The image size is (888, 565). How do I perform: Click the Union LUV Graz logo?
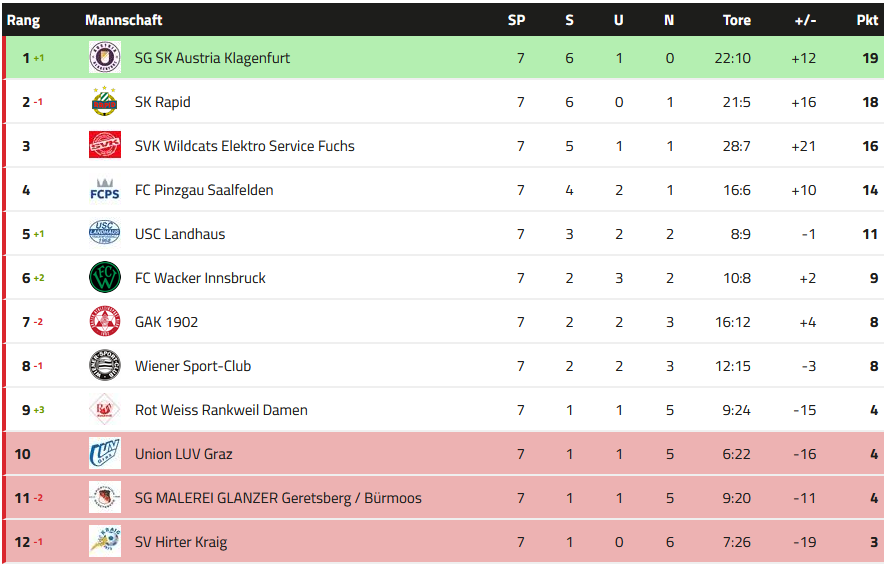coord(105,454)
